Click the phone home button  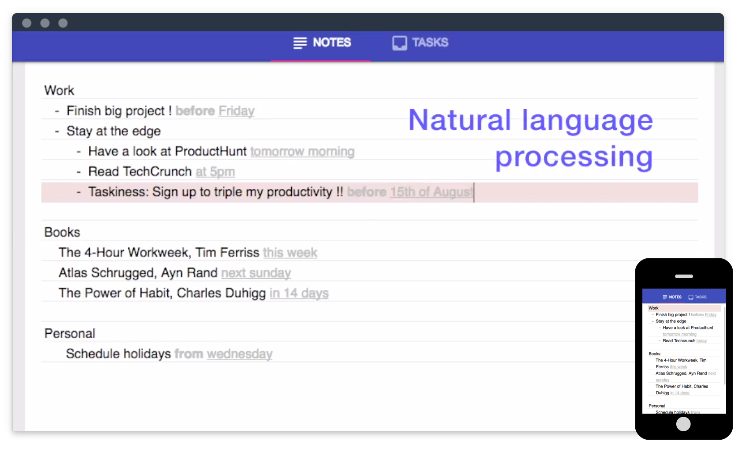point(683,424)
